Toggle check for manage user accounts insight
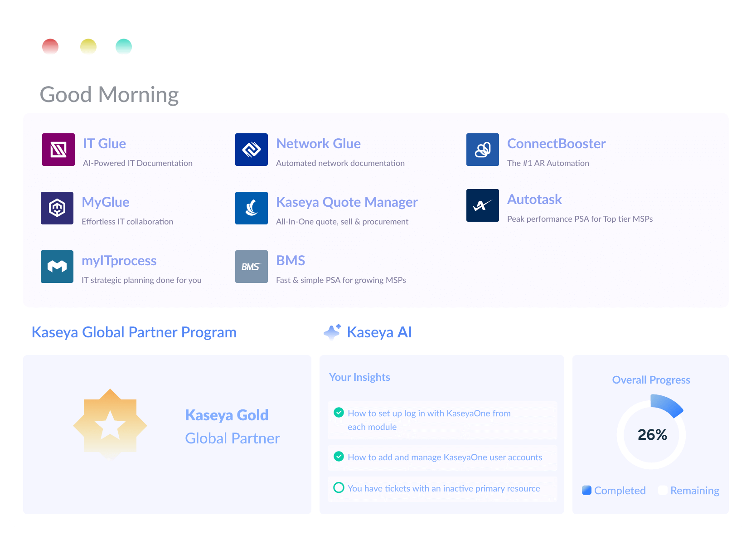 (339, 456)
